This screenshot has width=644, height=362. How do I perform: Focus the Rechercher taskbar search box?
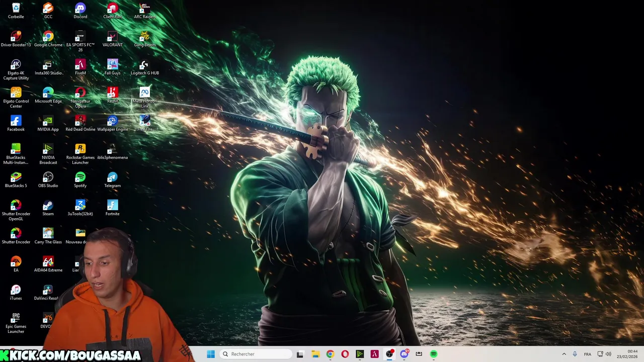pos(257,354)
